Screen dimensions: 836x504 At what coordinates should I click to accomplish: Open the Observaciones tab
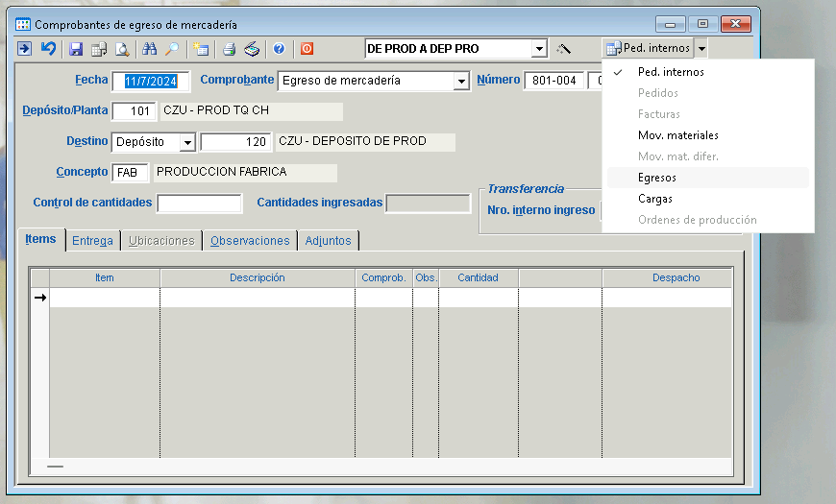point(250,241)
